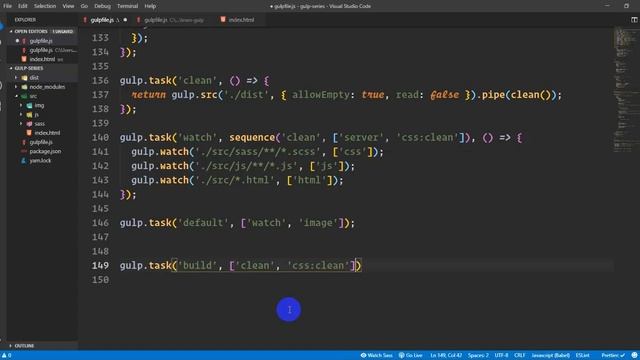The width and height of the screenshot is (640, 360).
Task: Select the node_modules folder icon
Action: coord(24,87)
